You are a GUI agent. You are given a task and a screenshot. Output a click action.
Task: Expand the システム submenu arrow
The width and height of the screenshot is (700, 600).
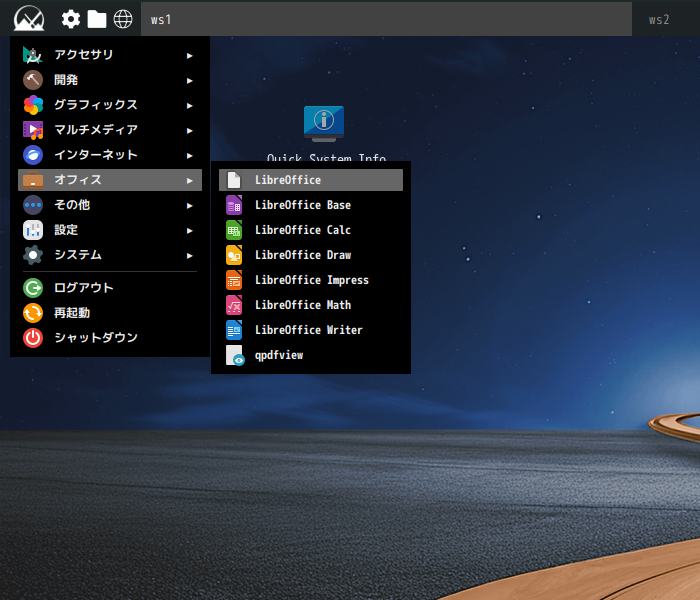pos(190,255)
